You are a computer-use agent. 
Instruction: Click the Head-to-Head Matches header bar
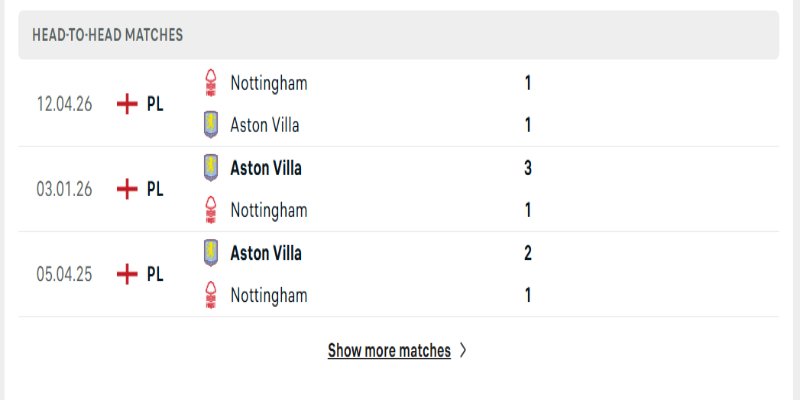pos(398,35)
